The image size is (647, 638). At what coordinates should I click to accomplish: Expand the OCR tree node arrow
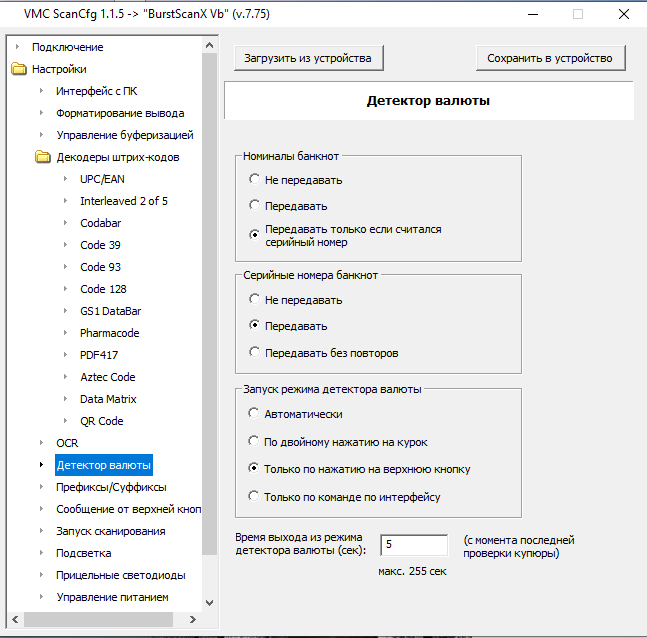pos(41,443)
